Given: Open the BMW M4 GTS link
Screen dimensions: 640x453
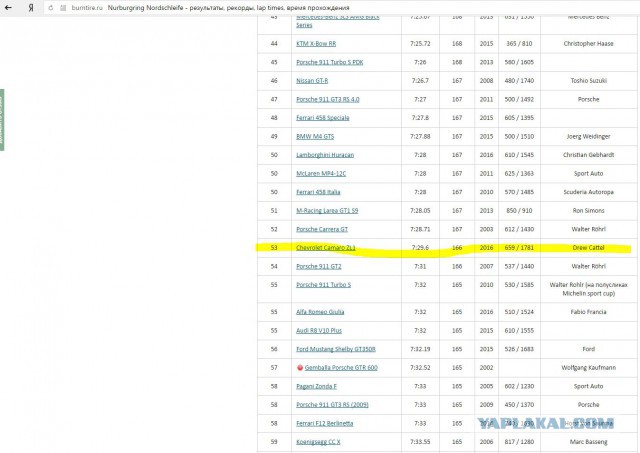Looking at the screenshot, I should tap(315, 137).
